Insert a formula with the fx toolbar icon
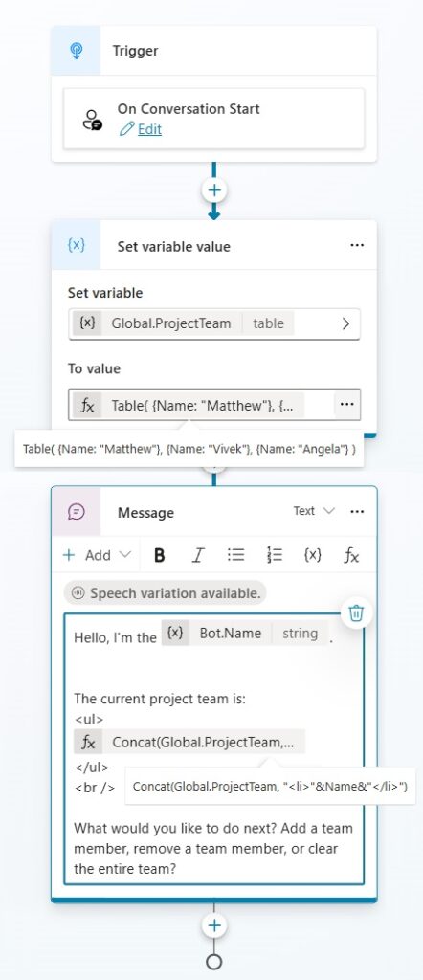This screenshot has height=980, width=423. pos(351,555)
